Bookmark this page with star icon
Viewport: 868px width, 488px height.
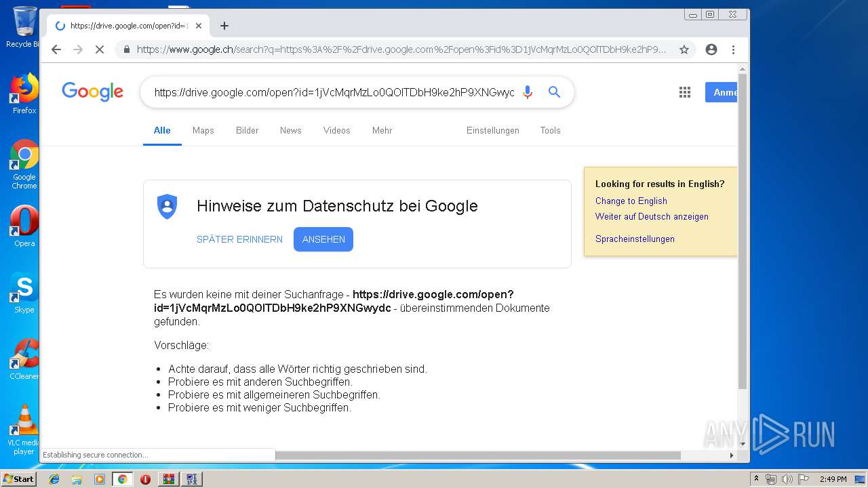tap(684, 49)
